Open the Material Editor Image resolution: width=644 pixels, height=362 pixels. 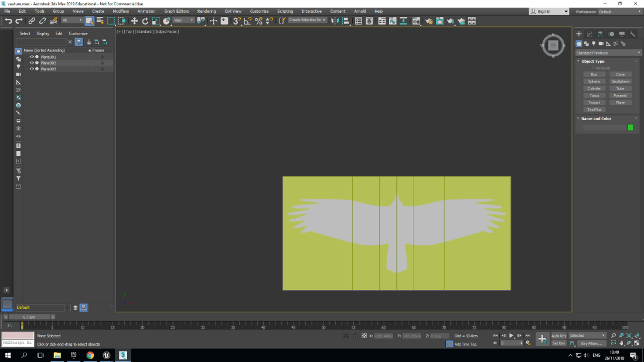(415, 21)
